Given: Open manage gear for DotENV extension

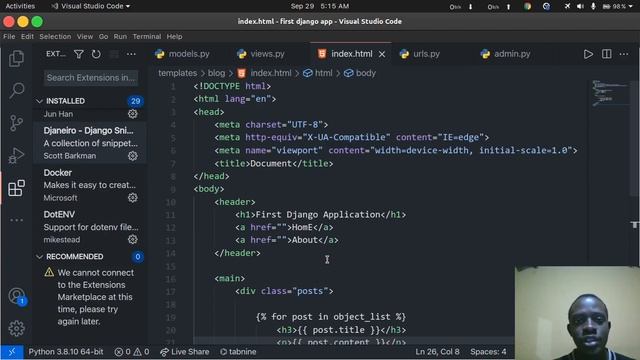Looking at the screenshot, I should 133,240.
